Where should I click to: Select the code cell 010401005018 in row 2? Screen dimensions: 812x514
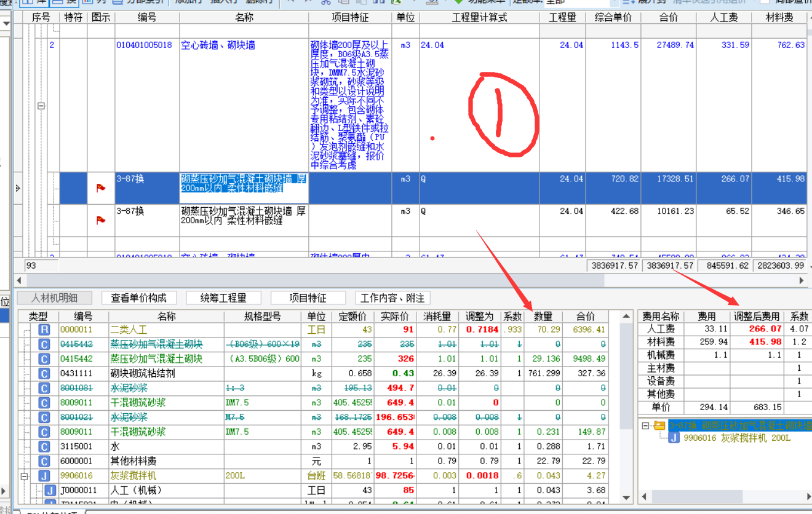coord(147,105)
